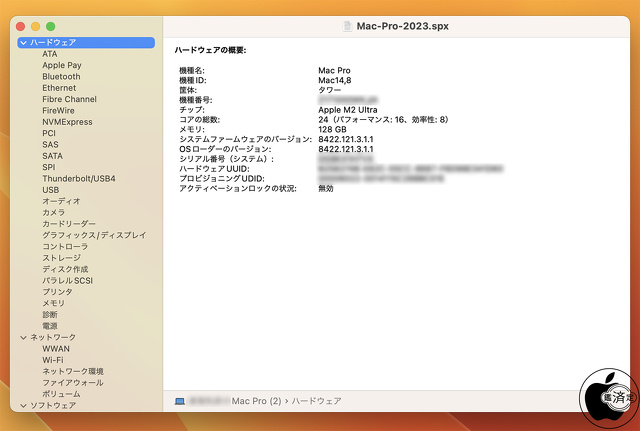Select ATA in the sidebar
Screen dimensions: 640x431
[49, 54]
